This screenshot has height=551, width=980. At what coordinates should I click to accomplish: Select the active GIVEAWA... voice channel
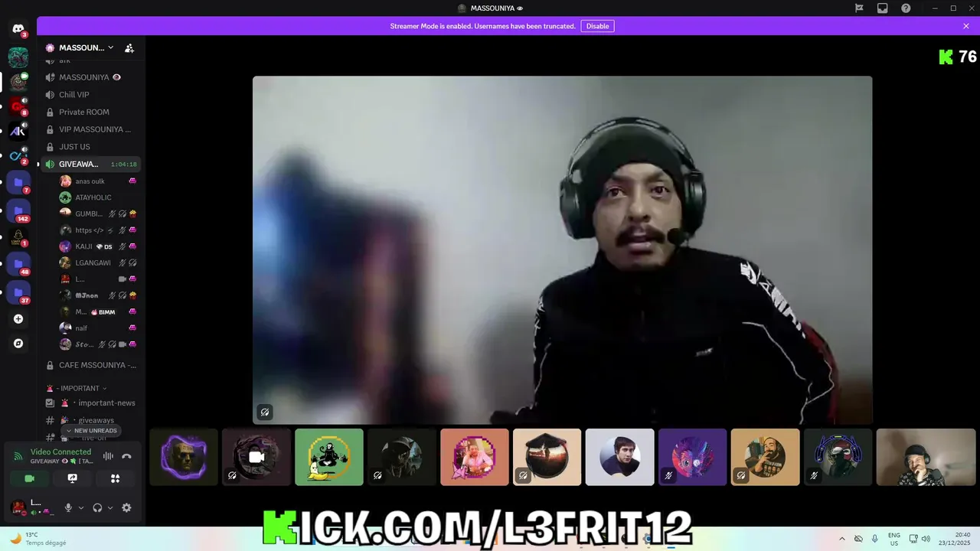point(92,164)
